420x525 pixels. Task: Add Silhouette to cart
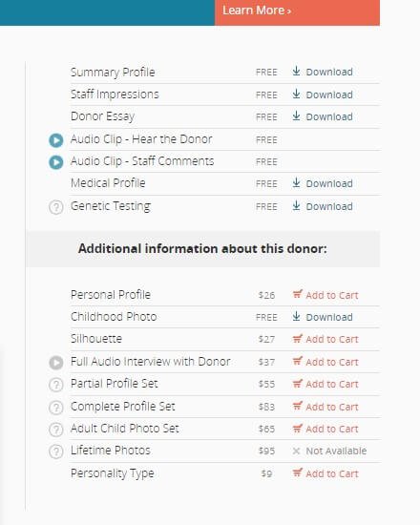pyautogui.click(x=325, y=339)
